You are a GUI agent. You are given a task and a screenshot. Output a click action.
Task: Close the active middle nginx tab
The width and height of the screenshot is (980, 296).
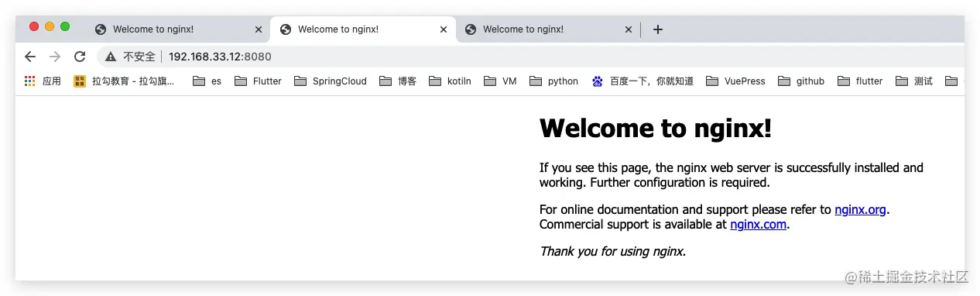click(444, 29)
